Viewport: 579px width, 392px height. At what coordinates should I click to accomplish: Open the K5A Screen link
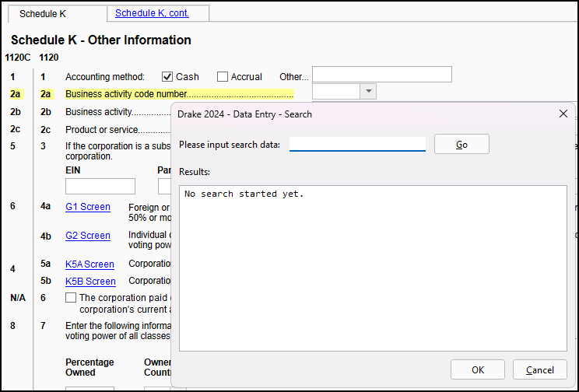89,264
